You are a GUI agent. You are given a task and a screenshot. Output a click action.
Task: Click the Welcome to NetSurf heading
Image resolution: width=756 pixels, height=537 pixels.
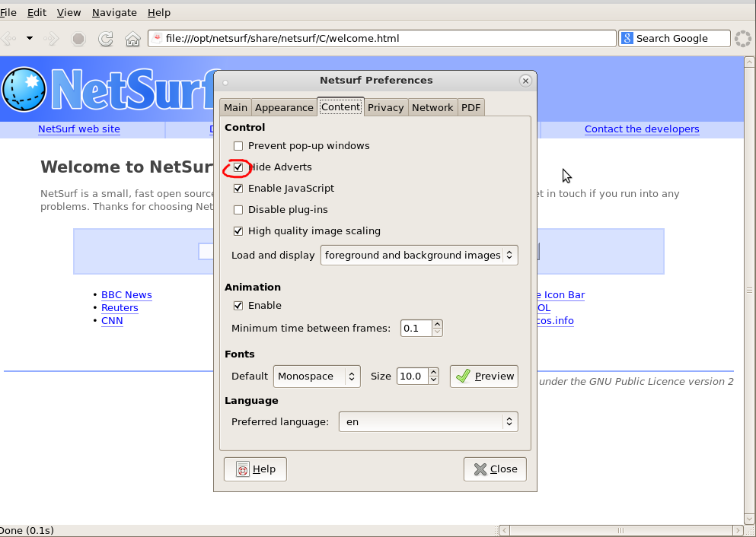127,167
